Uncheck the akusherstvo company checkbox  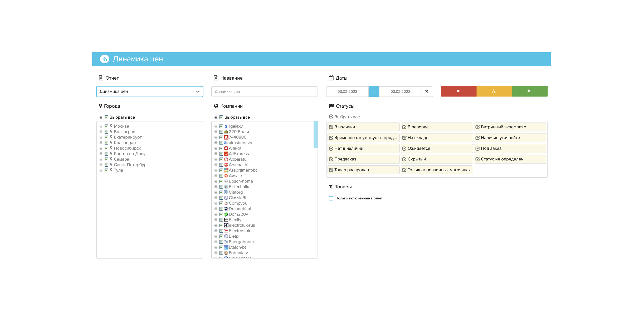[221, 143]
